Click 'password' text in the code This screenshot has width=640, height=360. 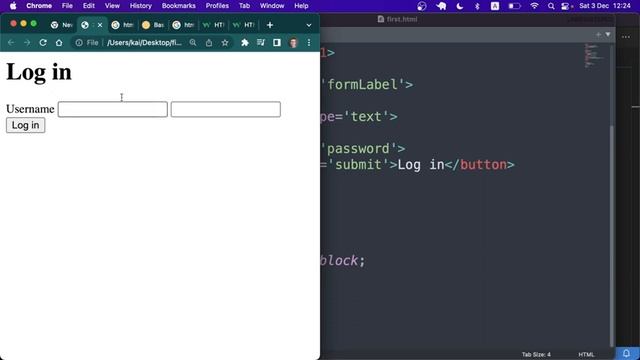tap(358, 149)
